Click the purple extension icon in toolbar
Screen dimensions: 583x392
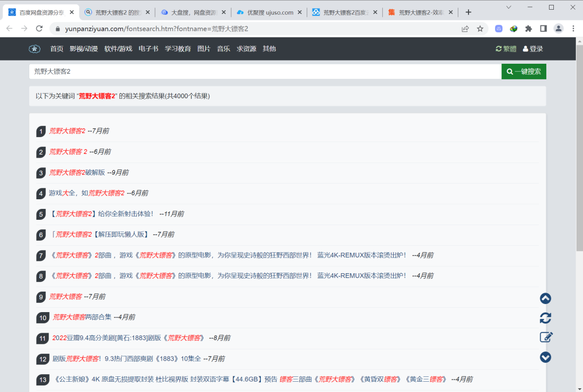pos(499,29)
